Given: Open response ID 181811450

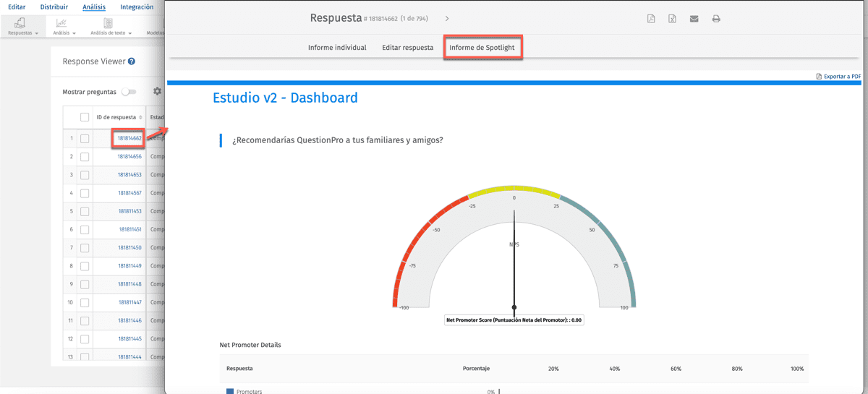Looking at the screenshot, I should pos(129,247).
